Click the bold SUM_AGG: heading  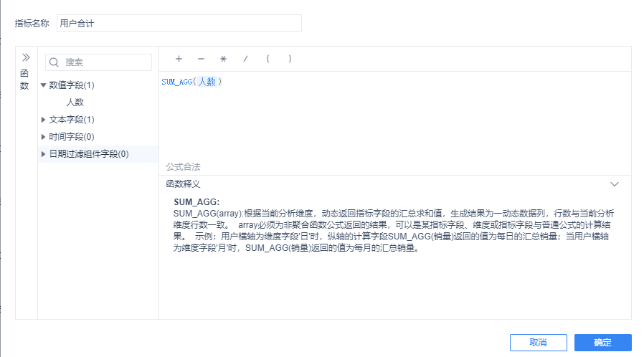[x=196, y=202]
